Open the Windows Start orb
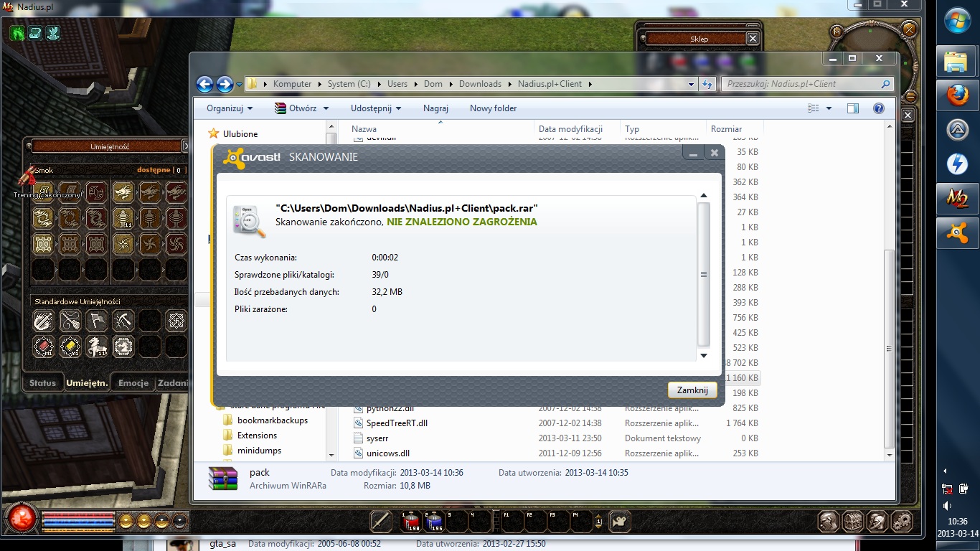 click(x=958, y=22)
